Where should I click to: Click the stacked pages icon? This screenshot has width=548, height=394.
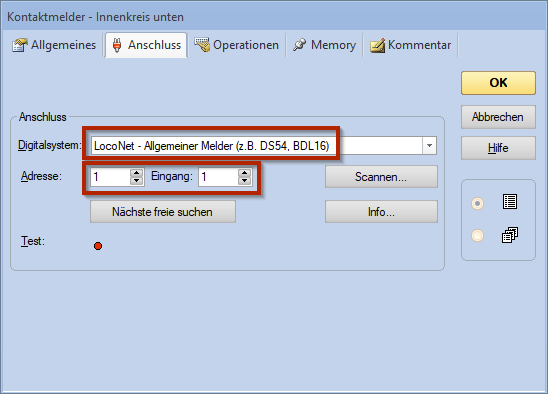pos(510,235)
